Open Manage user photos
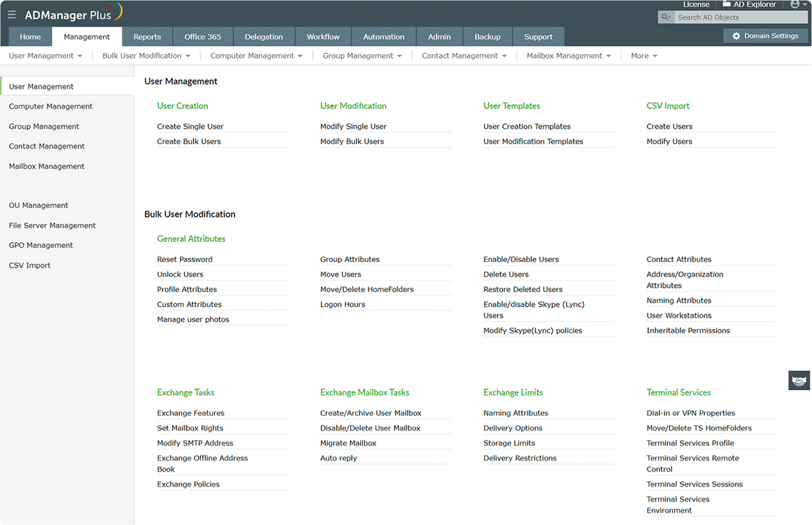This screenshot has width=812, height=525. [x=193, y=320]
